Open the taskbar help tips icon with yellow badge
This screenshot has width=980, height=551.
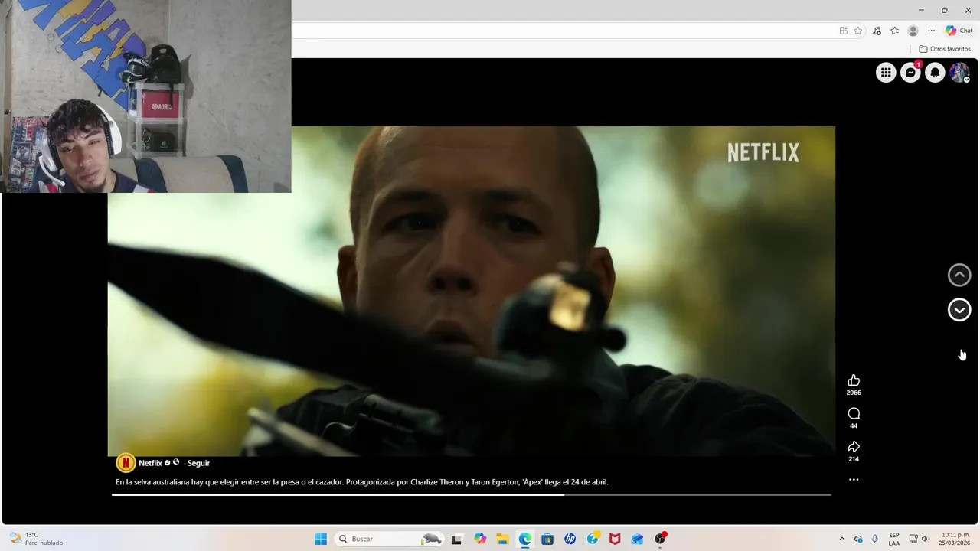[593, 539]
